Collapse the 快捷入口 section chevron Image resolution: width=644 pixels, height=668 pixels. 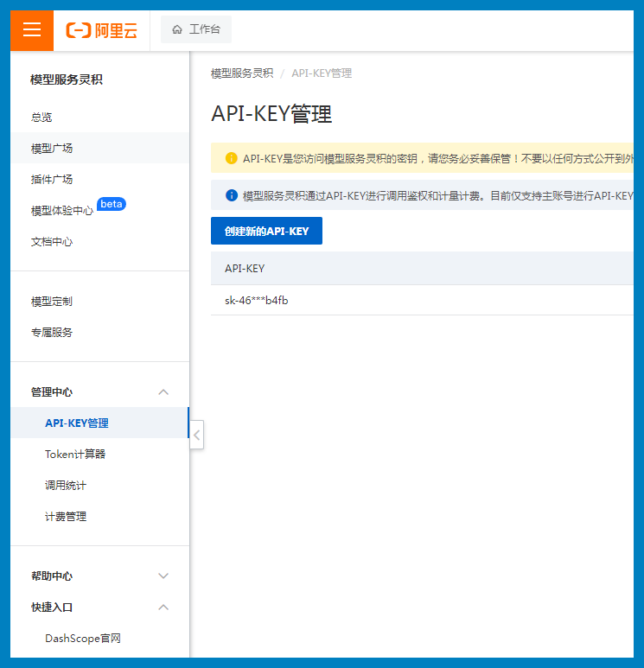click(163, 608)
